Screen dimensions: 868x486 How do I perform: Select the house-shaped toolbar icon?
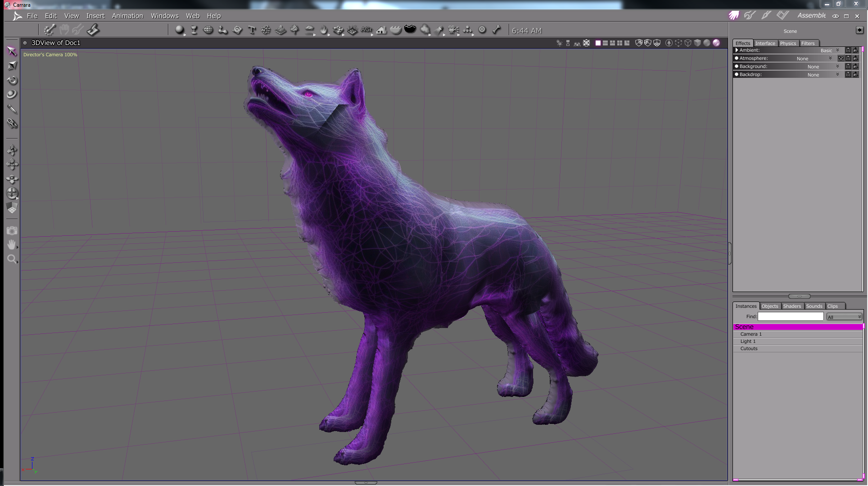(x=381, y=30)
